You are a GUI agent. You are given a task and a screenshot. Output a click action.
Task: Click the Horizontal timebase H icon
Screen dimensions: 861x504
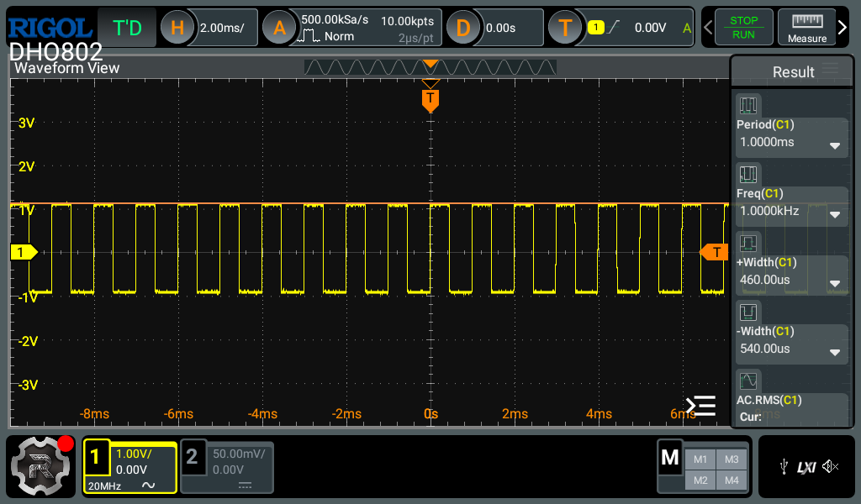[x=177, y=28]
